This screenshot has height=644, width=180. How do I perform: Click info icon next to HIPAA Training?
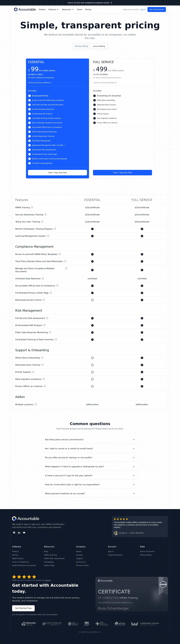32,207
